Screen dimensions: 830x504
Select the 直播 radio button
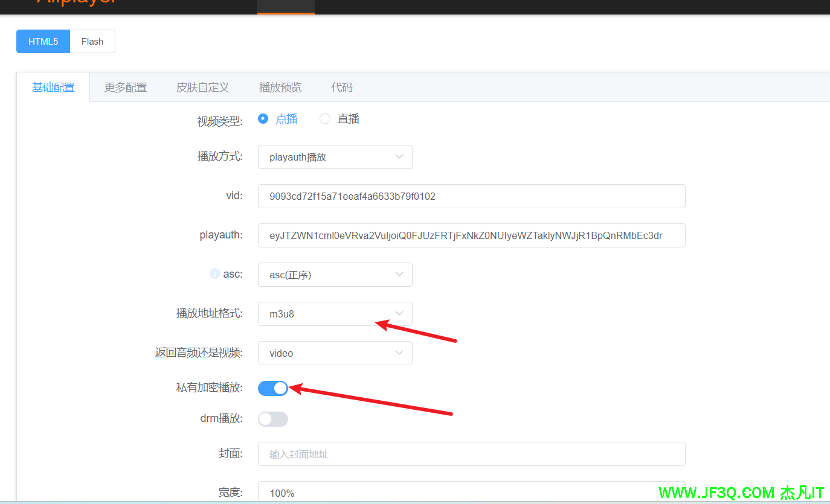click(x=325, y=119)
